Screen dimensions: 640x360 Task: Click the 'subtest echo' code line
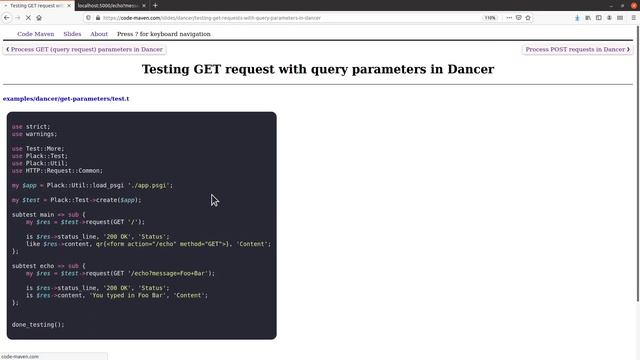point(49,266)
